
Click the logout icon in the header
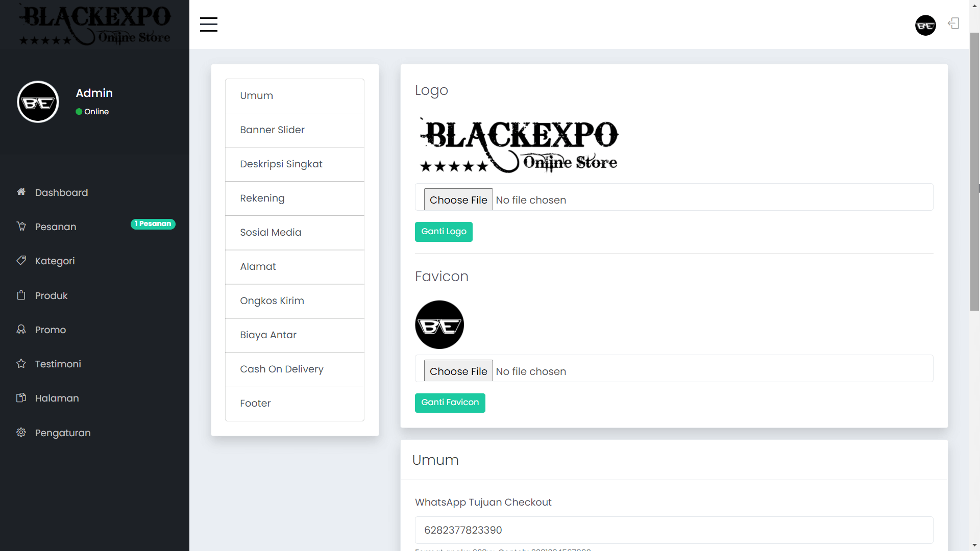point(954,23)
